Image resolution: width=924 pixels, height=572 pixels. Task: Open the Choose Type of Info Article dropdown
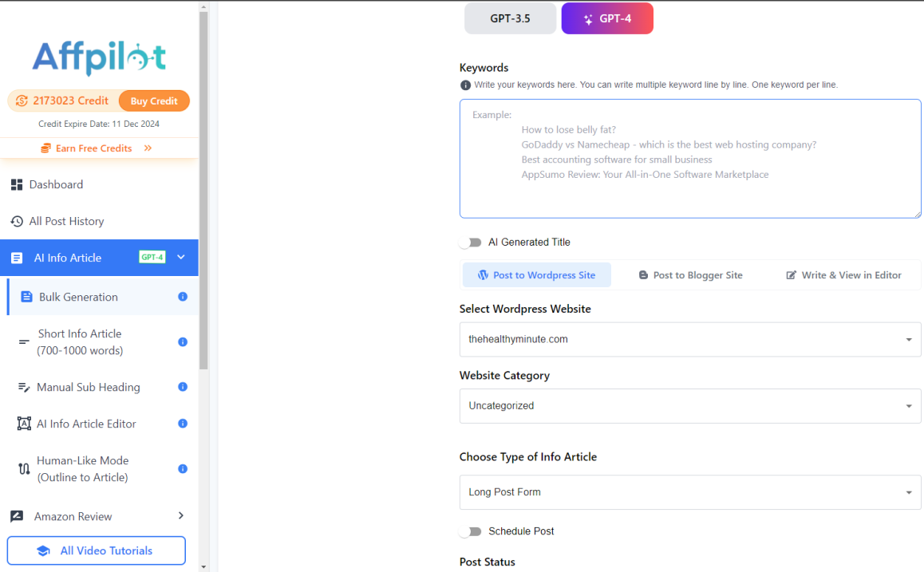690,492
